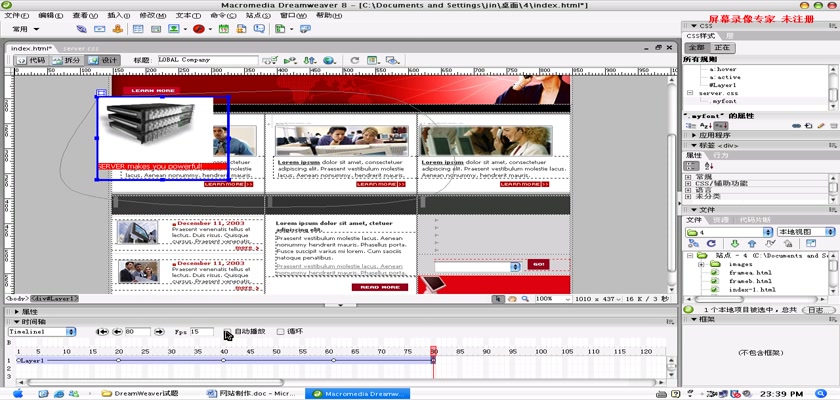840x400 pixels.
Task: Open the Common insert category dropdown
Action: (x=26, y=29)
